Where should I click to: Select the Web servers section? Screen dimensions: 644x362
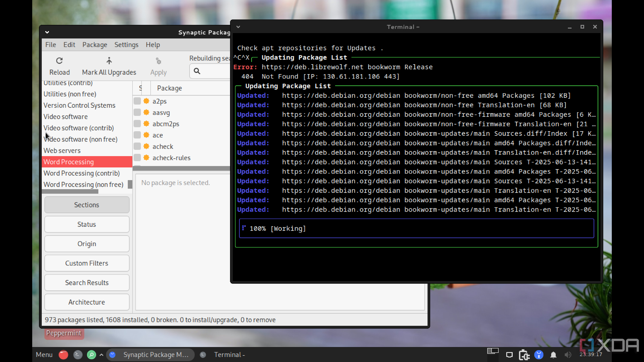pyautogui.click(x=87, y=150)
